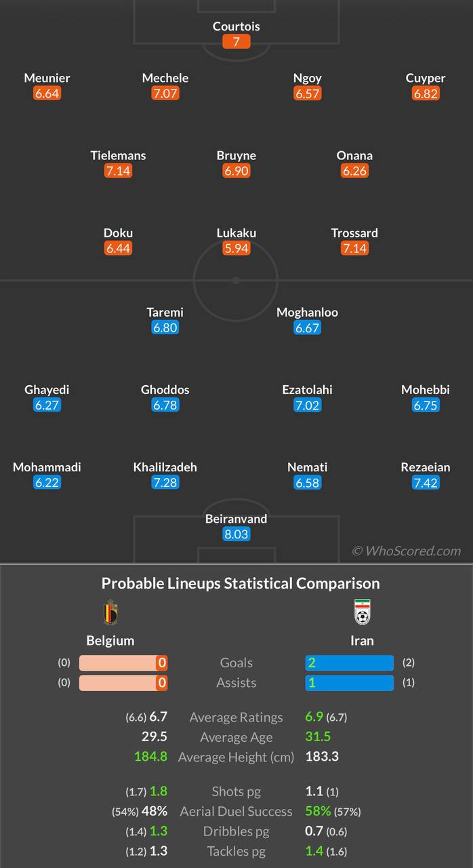Screen dimensions: 473x868
Task: Select Courtois rating badge 7
Action: [236, 42]
